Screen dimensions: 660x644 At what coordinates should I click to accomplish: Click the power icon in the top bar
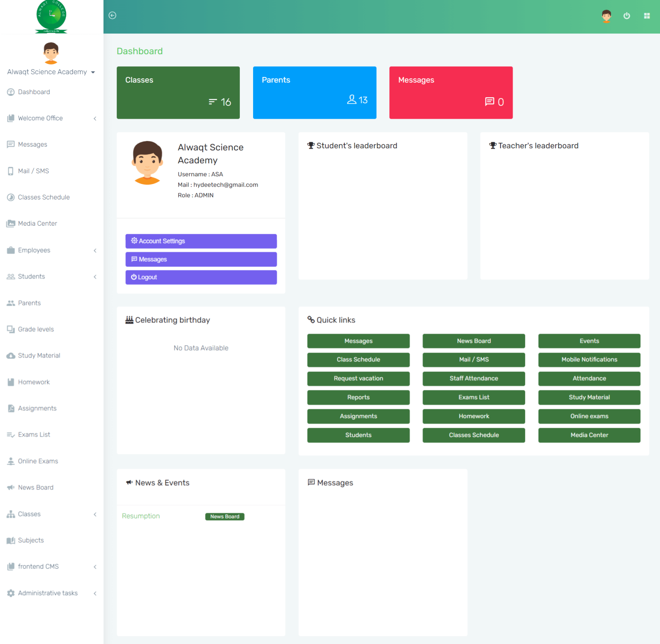[x=626, y=15]
